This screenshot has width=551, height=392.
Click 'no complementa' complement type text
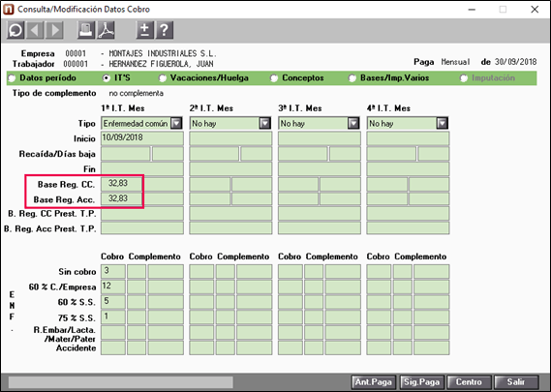click(x=136, y=94)
